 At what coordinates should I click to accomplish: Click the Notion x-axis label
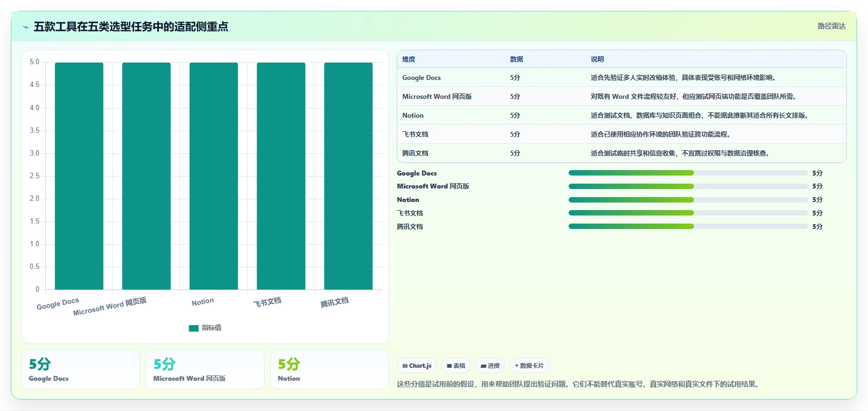203,302
